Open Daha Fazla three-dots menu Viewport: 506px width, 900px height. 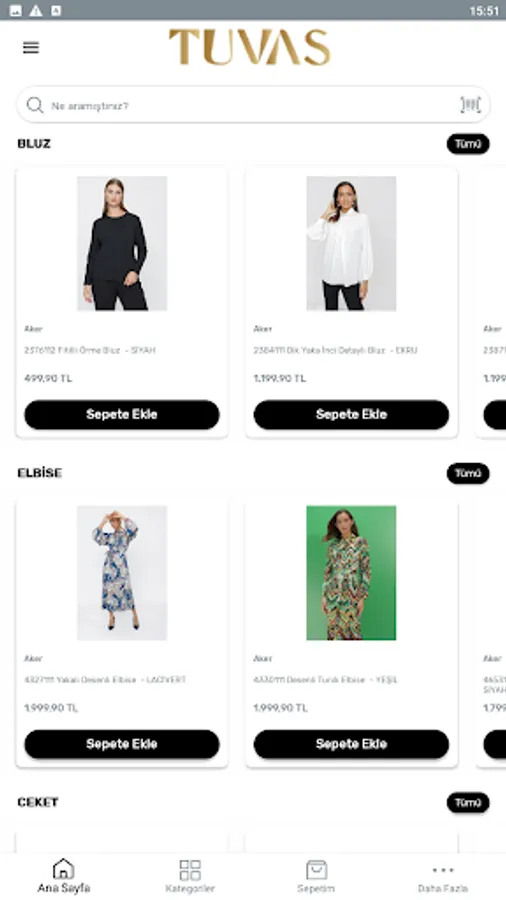(443, 878)
